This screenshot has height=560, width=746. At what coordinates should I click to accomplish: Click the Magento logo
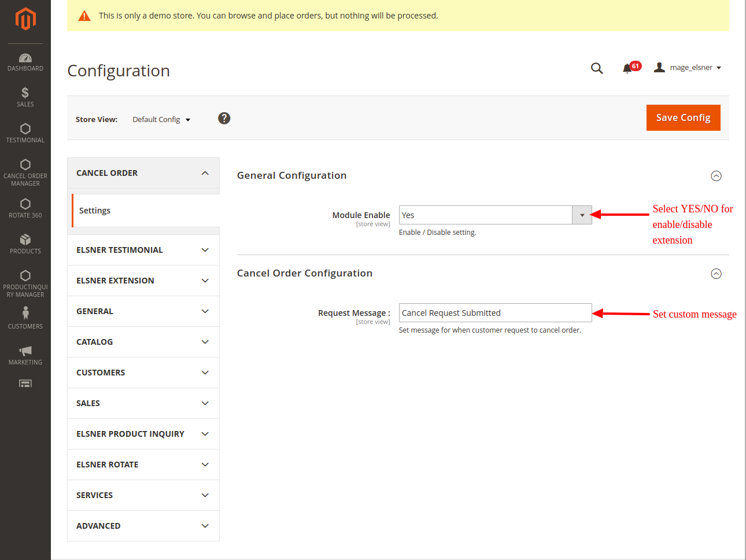tap(25, 19)
